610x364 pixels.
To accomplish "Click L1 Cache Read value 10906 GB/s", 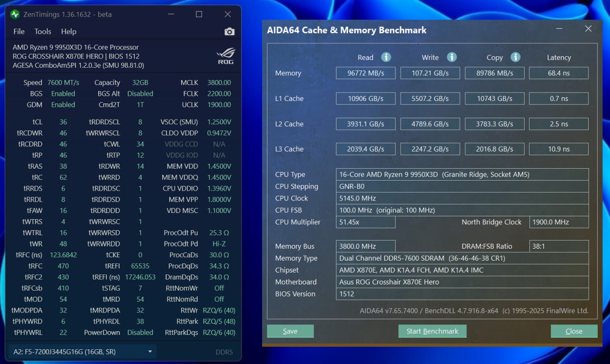I will (x=366, y=99).
